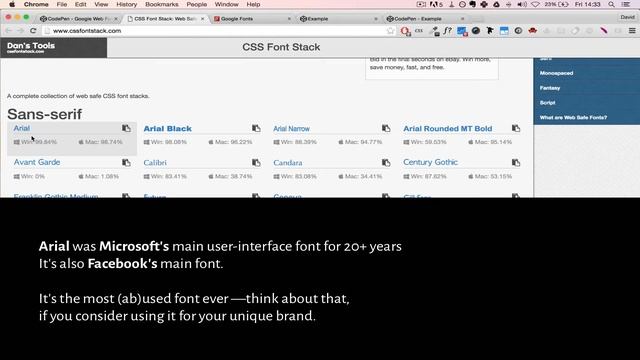Open the Apple menu
The width and height of the screenshot is (640, 360).
[x=12, y=4]
